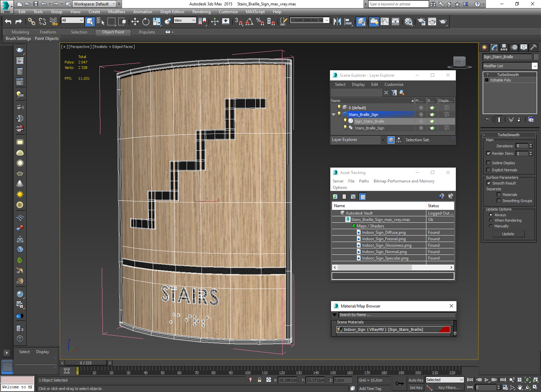This screenshot has height=392, width=541.
Task: Click the Key Filters button
Action: tap(449, 388)
